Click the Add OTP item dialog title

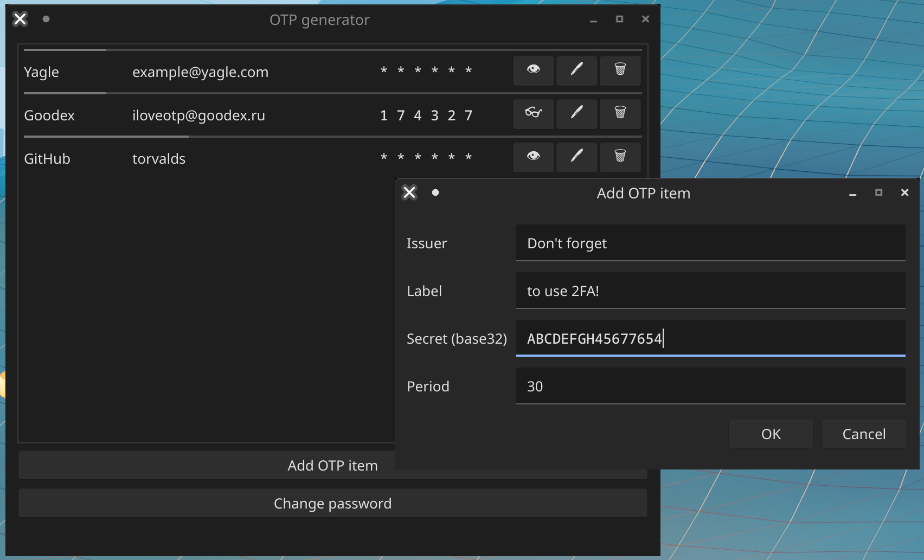click(644, 194)
